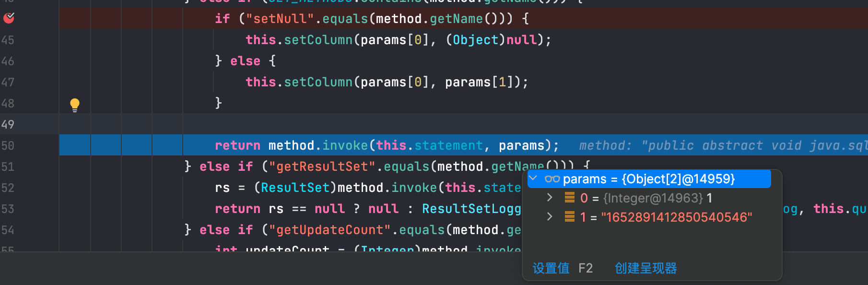Click the return keyword on highlighted line 50
This screenshot has height=285, width=868.
237,145
